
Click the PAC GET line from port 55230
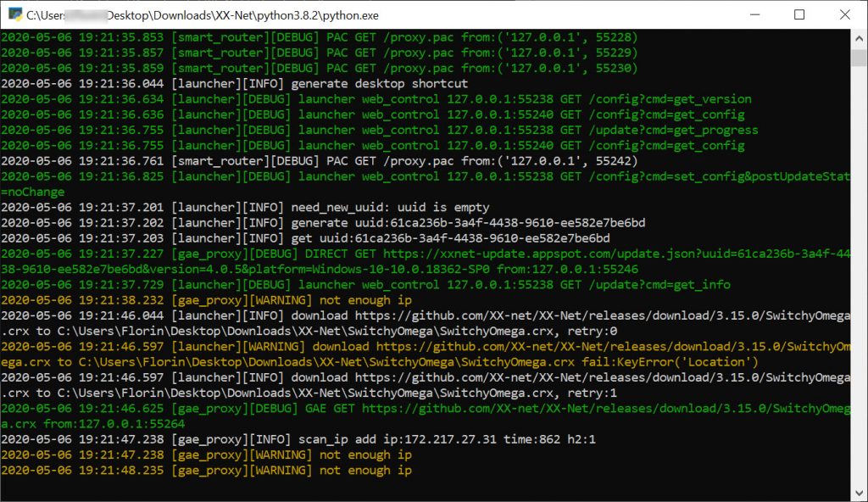[320, 68]
